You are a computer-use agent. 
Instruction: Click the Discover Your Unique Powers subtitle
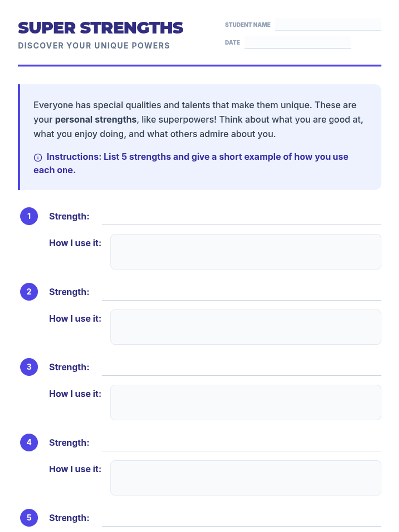(x=94, y=46)
